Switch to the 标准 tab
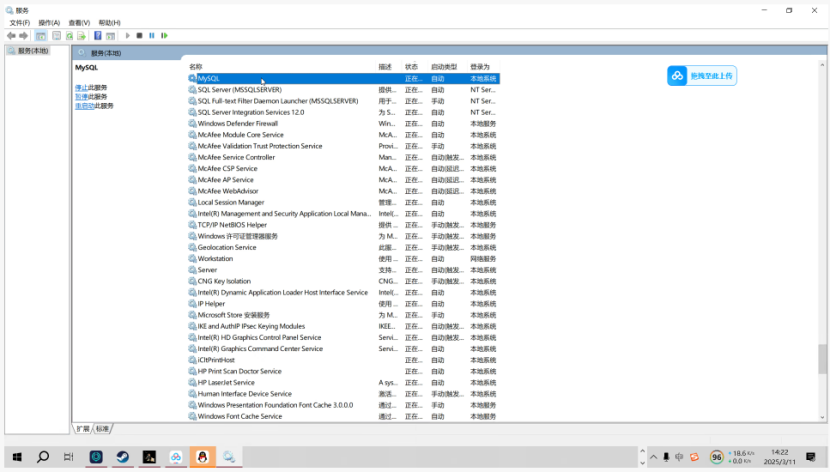This screenshot has height=472, width=830. pyautogui.click(x=103, y=429)
